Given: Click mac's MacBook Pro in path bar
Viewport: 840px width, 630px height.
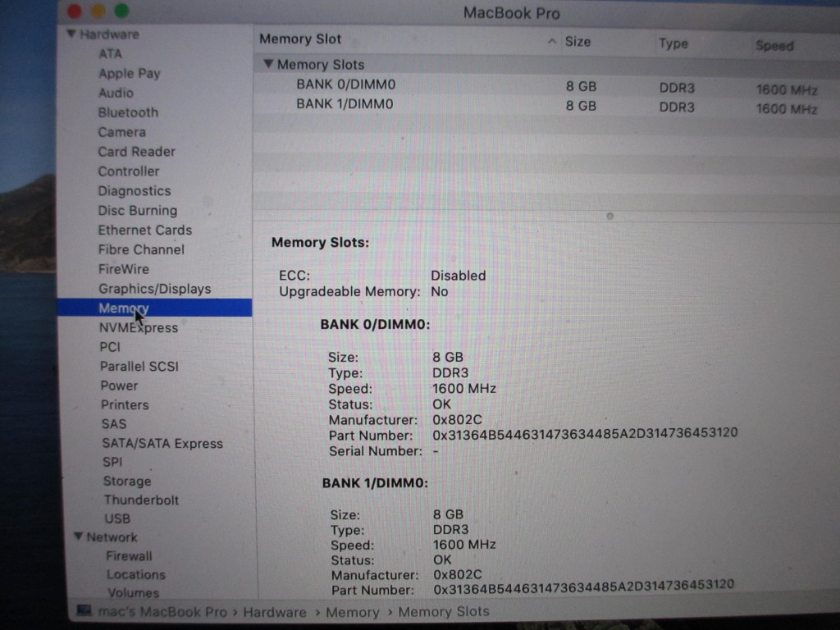Looking at the screenshot, I should 162,612.
